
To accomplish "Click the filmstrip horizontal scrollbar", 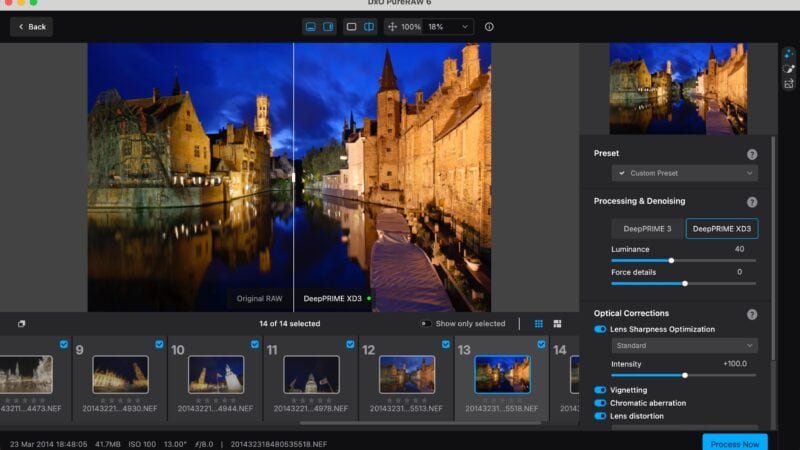I will (420, 423).
